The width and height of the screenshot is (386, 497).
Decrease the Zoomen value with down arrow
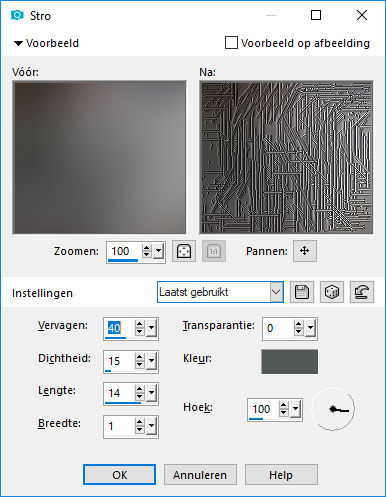pos(146,255)
